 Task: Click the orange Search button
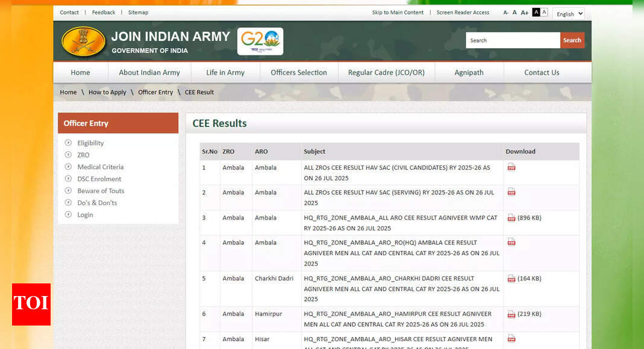(x=572, y=40)
